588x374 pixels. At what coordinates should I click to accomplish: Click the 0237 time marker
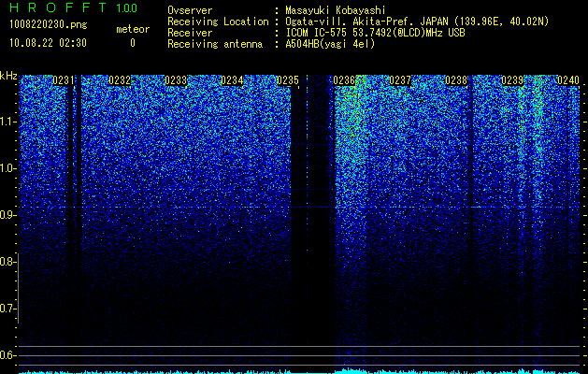tap(400, 80)
